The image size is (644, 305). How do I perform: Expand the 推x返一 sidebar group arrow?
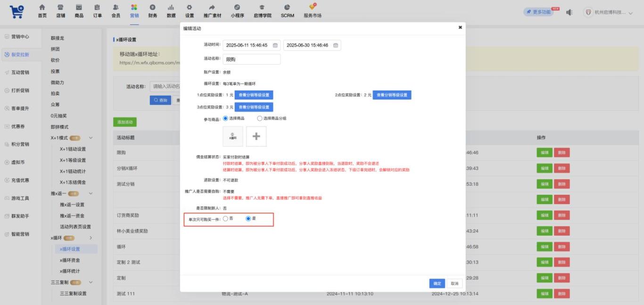click(x=91, y=194)
